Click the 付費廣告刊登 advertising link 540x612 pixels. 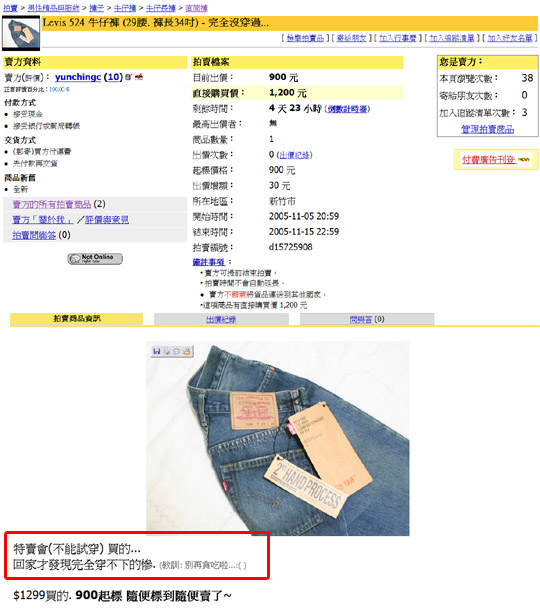(x=488, y=159)
